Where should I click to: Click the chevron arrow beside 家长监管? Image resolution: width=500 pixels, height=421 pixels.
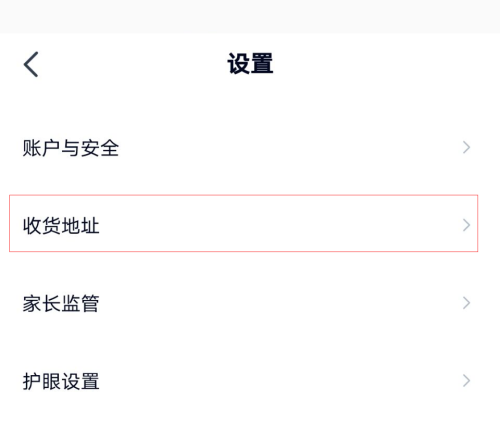pos(466,303)
